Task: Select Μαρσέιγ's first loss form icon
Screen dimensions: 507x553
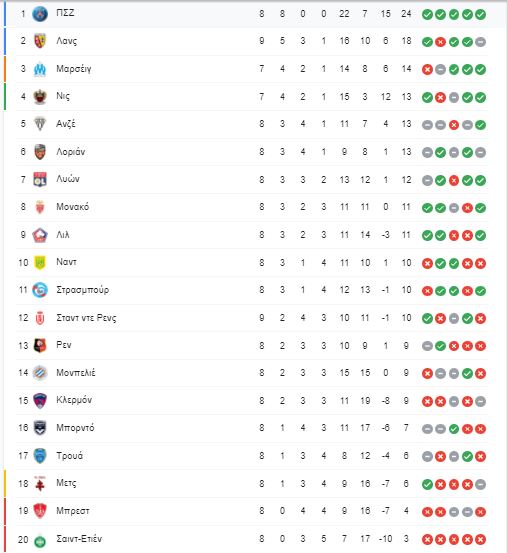Action: pyautogui.click(x=427, y=69)
